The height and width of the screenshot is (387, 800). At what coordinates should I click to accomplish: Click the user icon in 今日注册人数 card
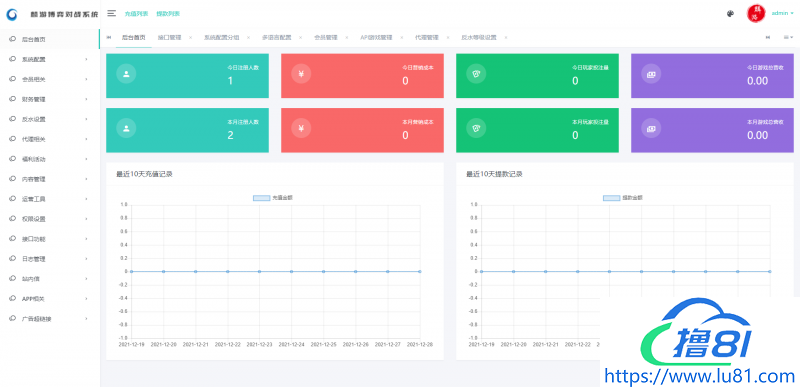point(127,74)
